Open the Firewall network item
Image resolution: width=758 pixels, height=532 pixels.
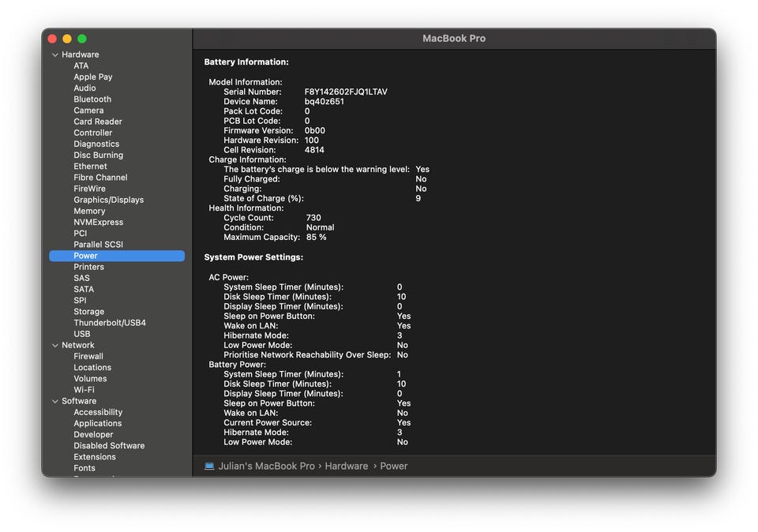(x=88, y=356)
